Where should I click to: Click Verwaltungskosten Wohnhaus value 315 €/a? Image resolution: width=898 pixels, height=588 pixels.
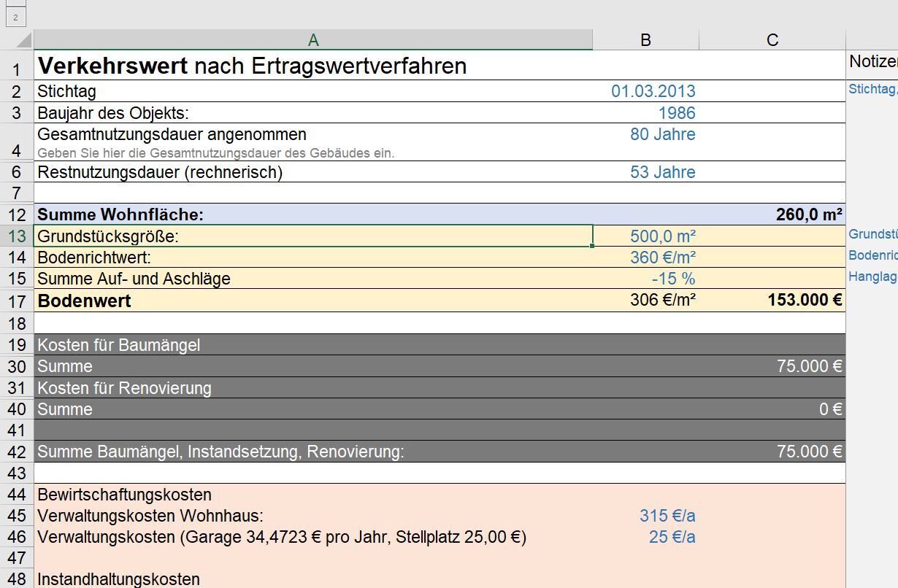click(667, 516)
